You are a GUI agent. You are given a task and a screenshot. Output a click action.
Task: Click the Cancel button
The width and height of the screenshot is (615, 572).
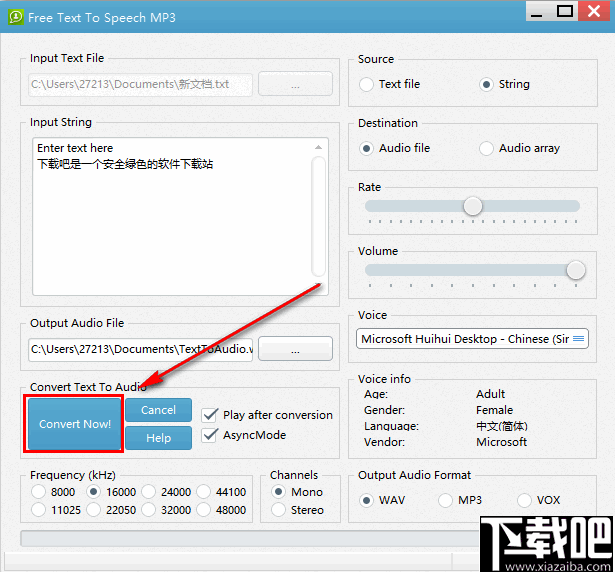(x=158, y=410)
